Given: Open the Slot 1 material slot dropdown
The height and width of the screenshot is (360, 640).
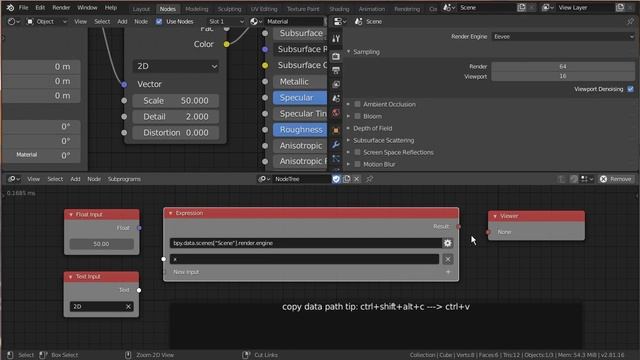Looking at the screenshot, I should 226,22.
